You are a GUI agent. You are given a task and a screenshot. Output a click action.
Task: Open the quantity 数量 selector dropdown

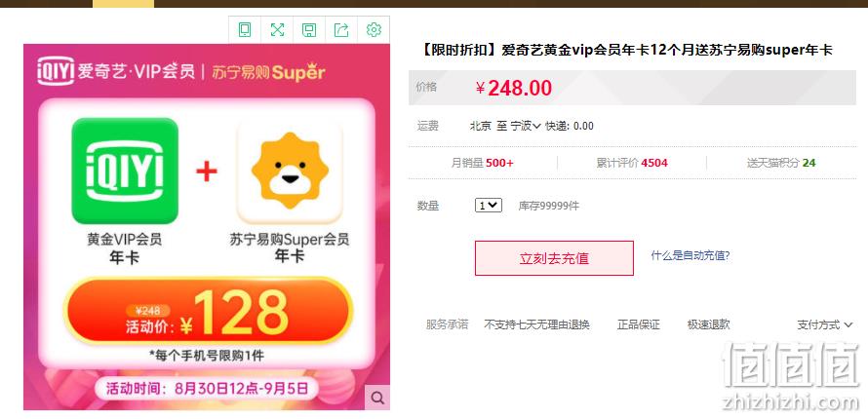coord(489,205)
